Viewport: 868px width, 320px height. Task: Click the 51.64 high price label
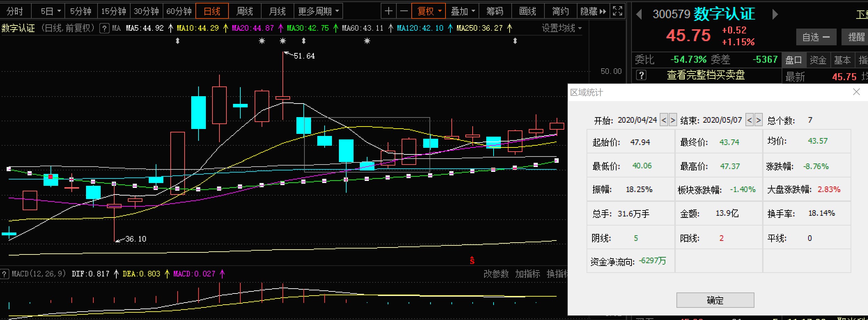[x=304, y=56]
